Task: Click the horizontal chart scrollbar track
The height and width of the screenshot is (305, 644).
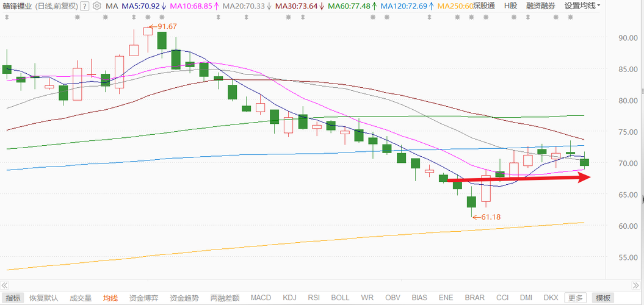Action: click(320, 285)
